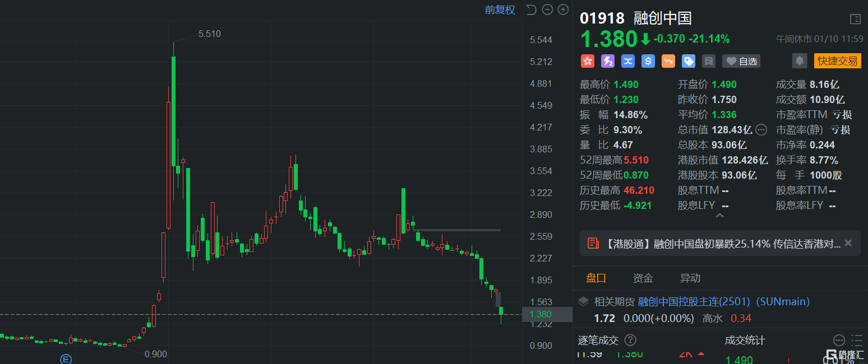
Task: Switch to the 盘口 tab
Action: click(x=596, y=278)
